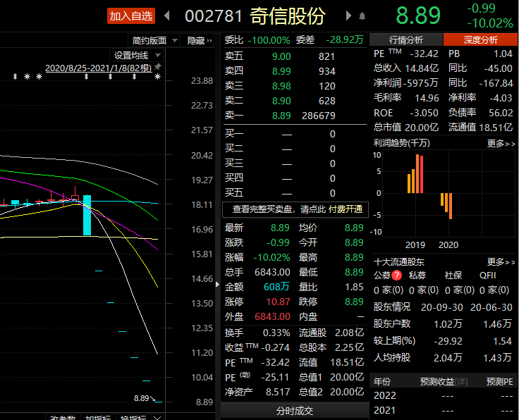519x420 pixels.
Task: Click the stock name 奇信股份
Action: tap(288, 16)
